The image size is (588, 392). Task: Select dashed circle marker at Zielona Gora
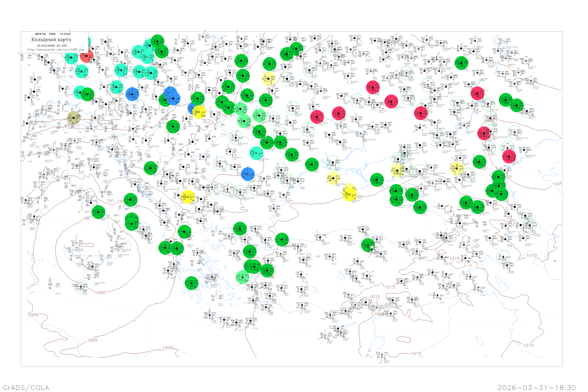coord(161,65)
